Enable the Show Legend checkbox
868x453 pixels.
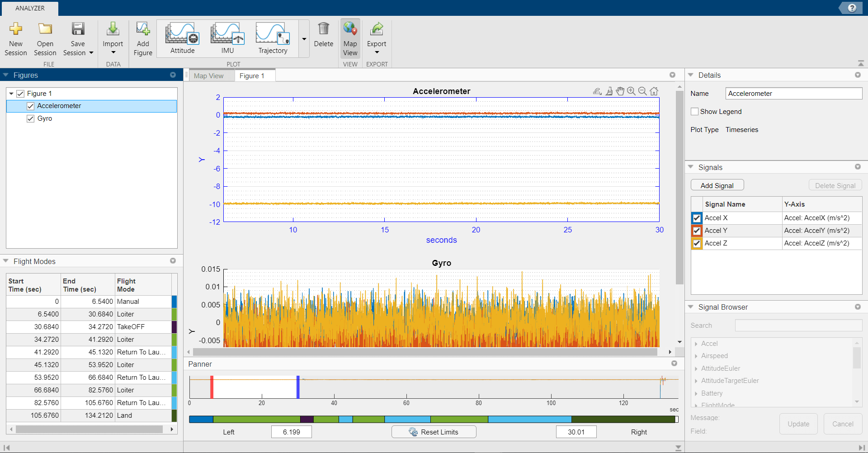click(x=695, y=112)
